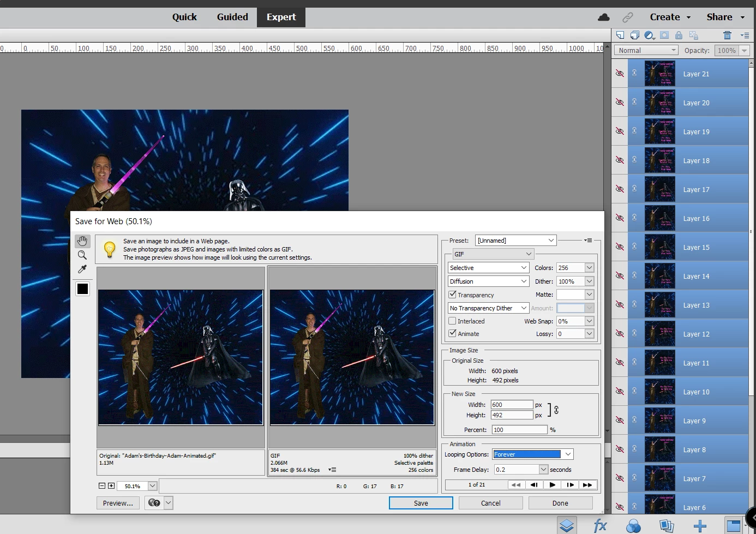Click the new Width input field

click(512, 405)
